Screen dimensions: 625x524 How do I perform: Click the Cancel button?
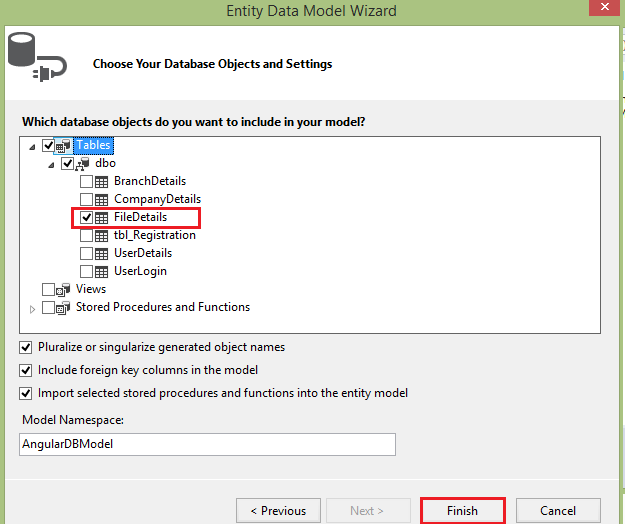coord(558,510)
